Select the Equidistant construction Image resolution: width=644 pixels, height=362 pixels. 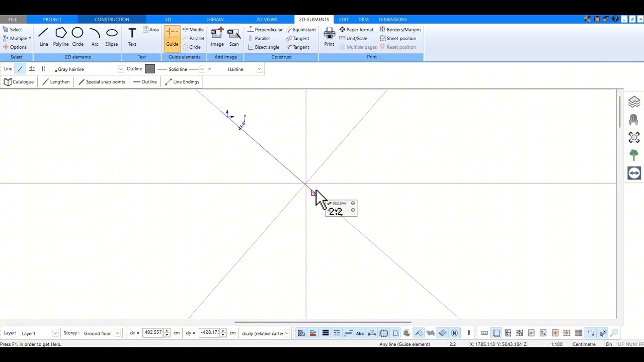pos(300,30)
